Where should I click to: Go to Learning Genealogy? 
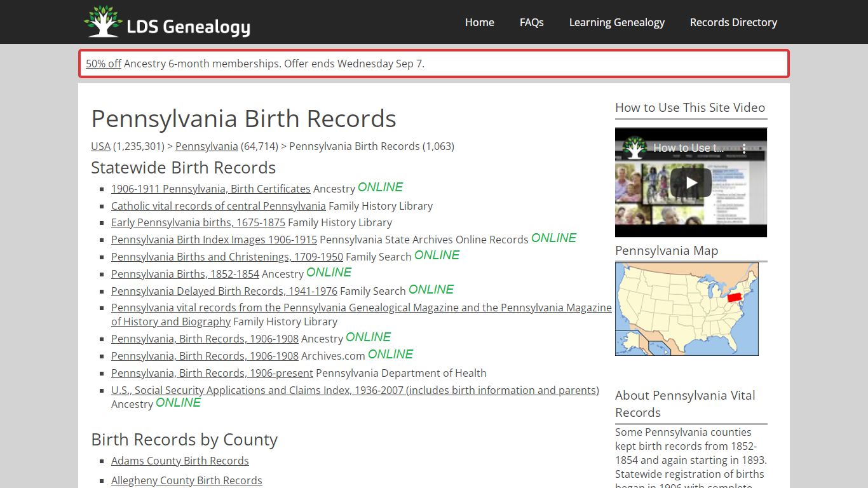(617, 22)
